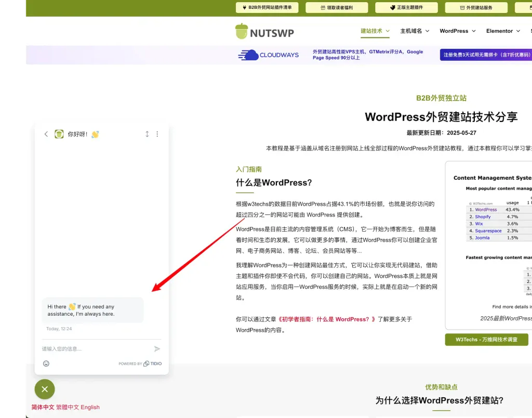Click 注册免费3天试用 Cloudways button
Viewport: 532px width, 418px height.
486,55
